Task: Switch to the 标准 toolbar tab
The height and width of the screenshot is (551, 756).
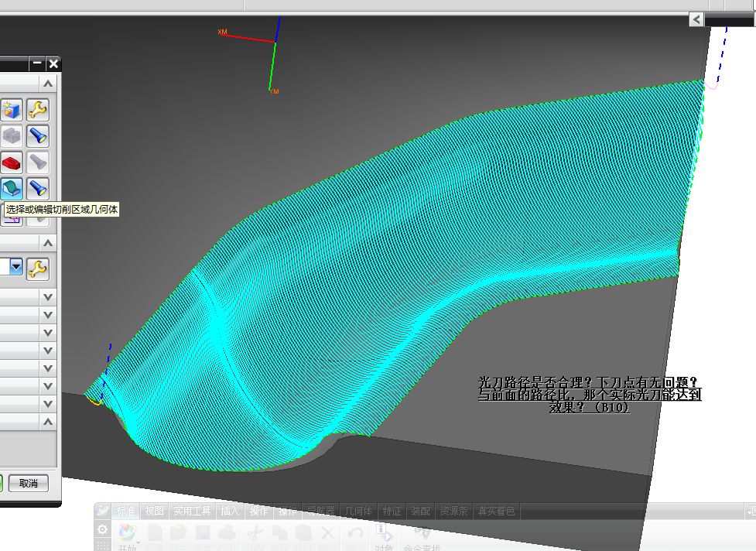Action: [125, 511]
